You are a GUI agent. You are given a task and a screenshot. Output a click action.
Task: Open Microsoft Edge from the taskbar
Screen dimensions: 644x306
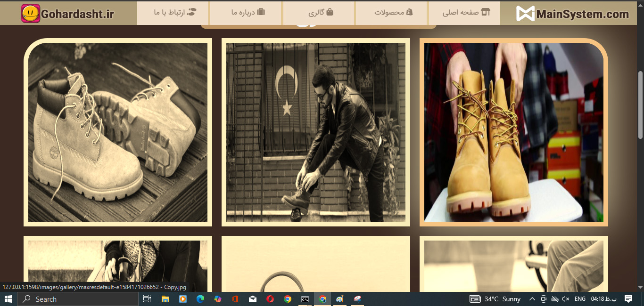pos(200,299)
